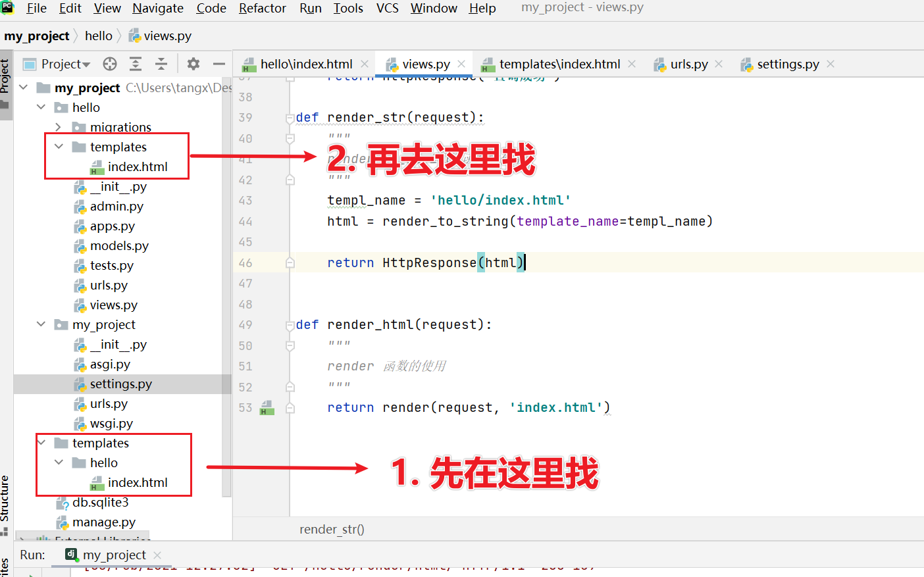Open the File menu
Image resolution: width=924 pixels, height=577 pixels.
pos(36,8)
